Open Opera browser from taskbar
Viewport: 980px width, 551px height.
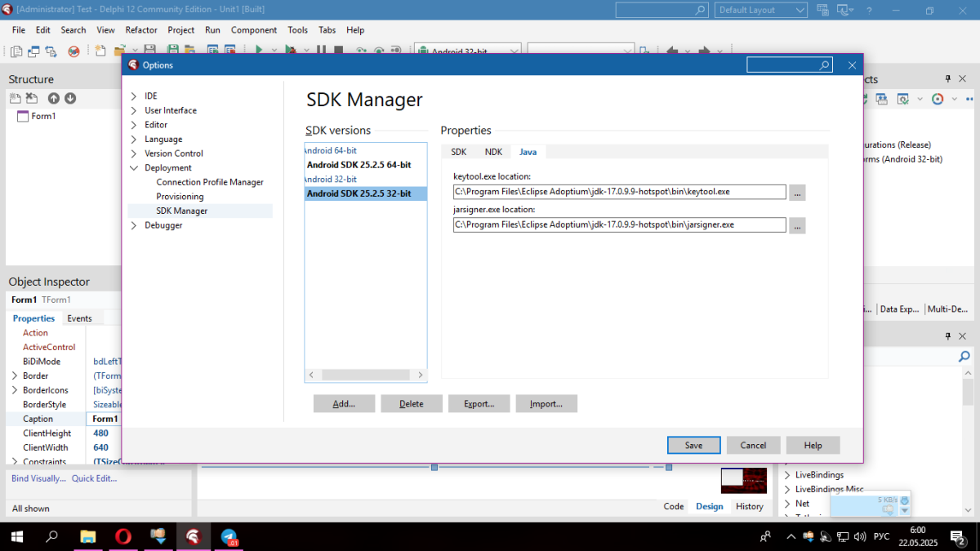point(123,536)
